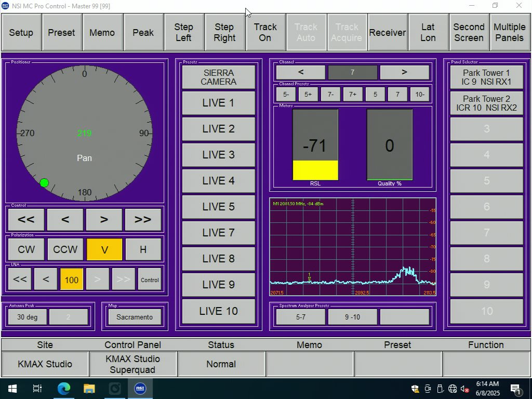Switch polarization to H
The height and width of the screenshot is (399, 532).
(143, 249)
